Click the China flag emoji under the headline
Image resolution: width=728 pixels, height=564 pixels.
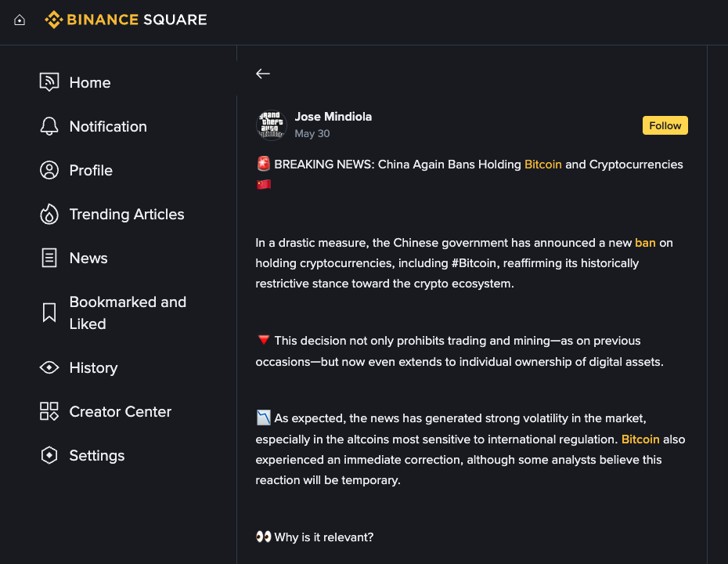[x=264, y=184]
